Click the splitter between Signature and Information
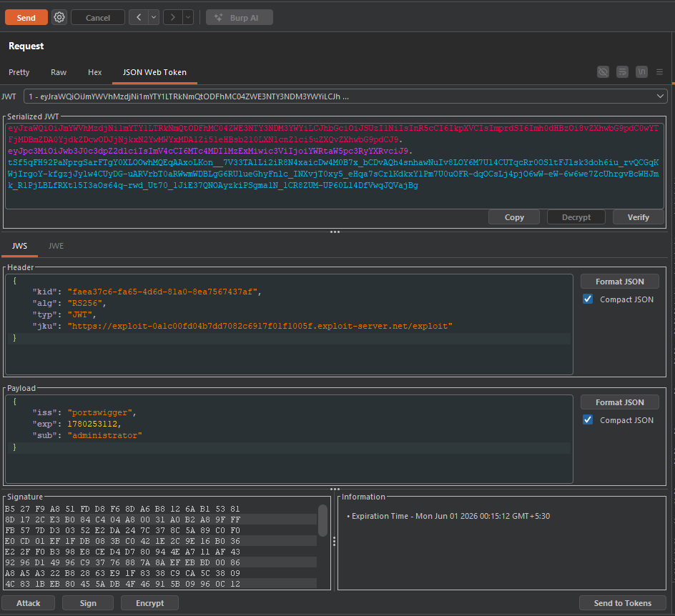 coord(334,541)
